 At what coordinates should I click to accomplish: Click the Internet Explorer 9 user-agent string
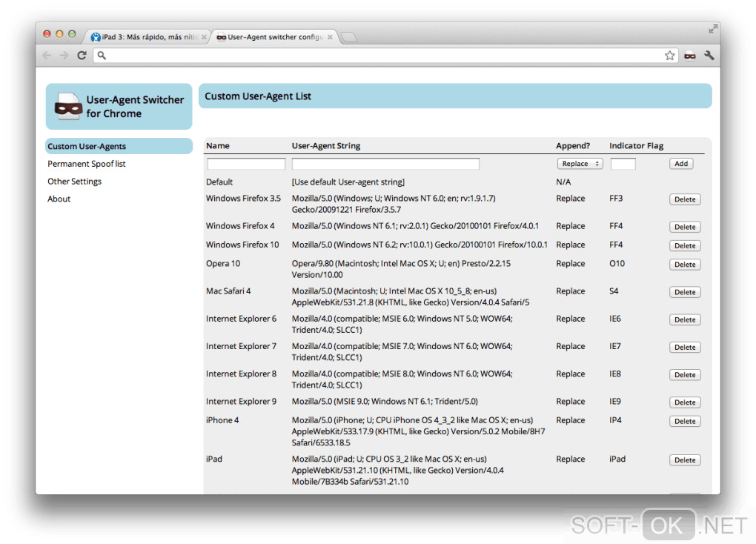(385, 401)
